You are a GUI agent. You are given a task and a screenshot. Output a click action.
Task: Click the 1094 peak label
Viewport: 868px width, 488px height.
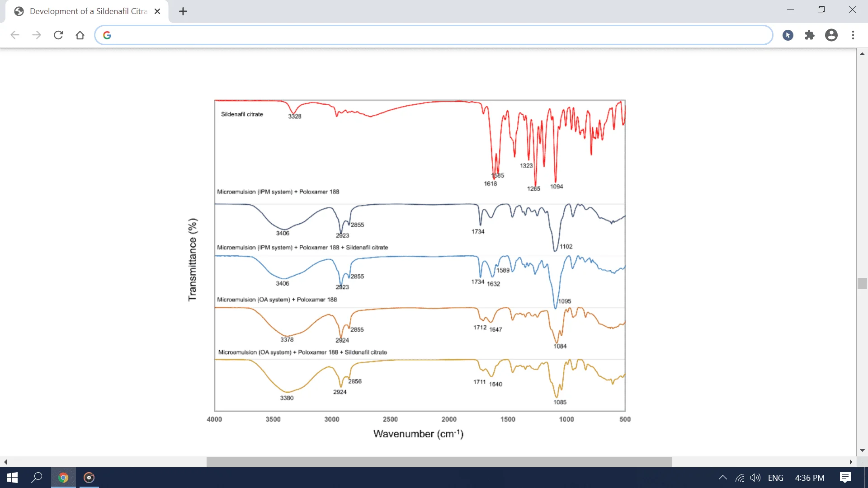pos(557,186)
